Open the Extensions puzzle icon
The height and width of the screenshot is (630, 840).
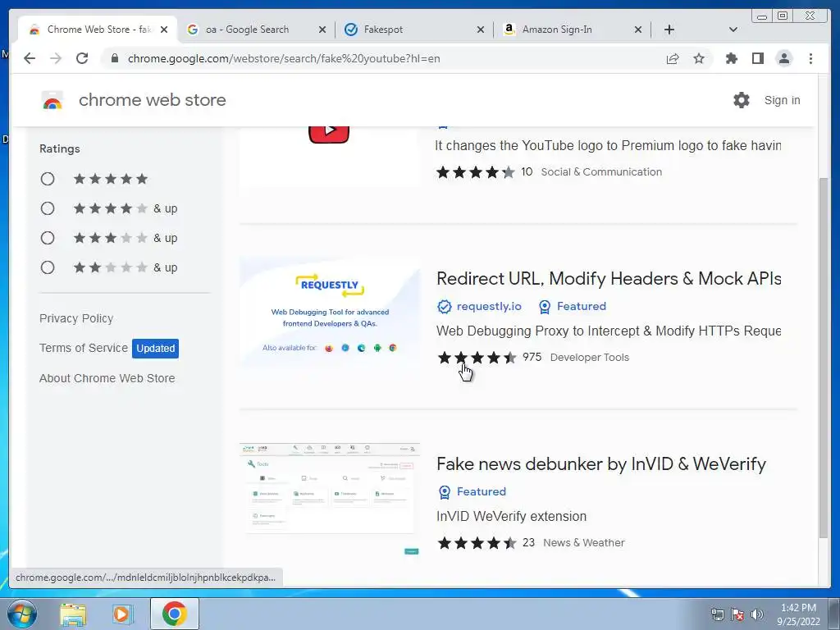pos(731,58)
